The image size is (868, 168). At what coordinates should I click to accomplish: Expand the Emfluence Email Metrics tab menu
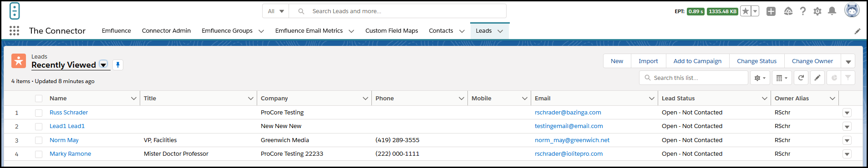(351, 31)
